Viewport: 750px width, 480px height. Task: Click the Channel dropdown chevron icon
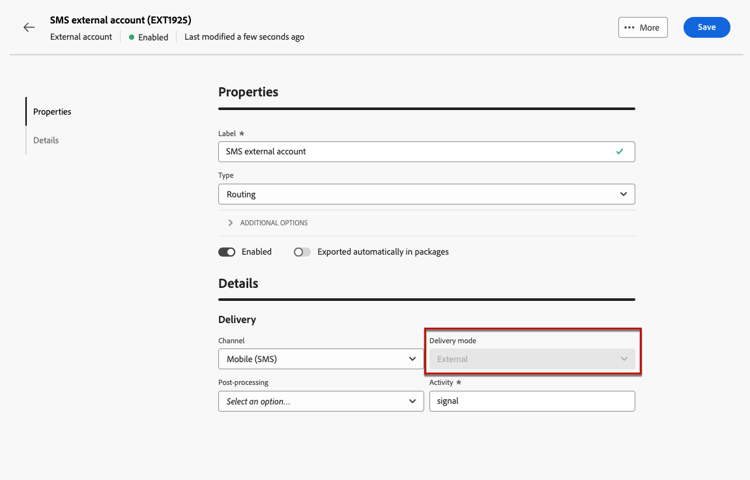(x=412, y=359)
